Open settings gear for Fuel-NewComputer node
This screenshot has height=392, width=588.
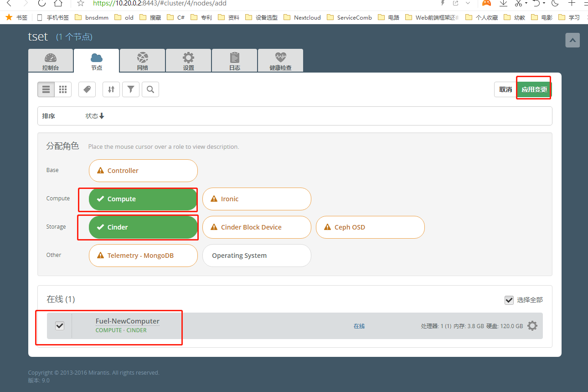coord(532,325)
